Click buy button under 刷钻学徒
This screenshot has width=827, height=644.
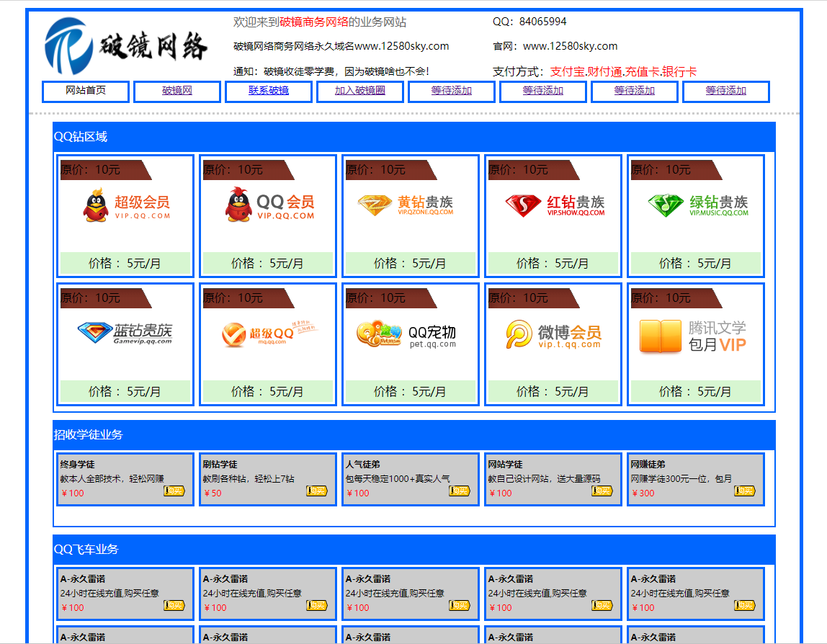point(316,491)
